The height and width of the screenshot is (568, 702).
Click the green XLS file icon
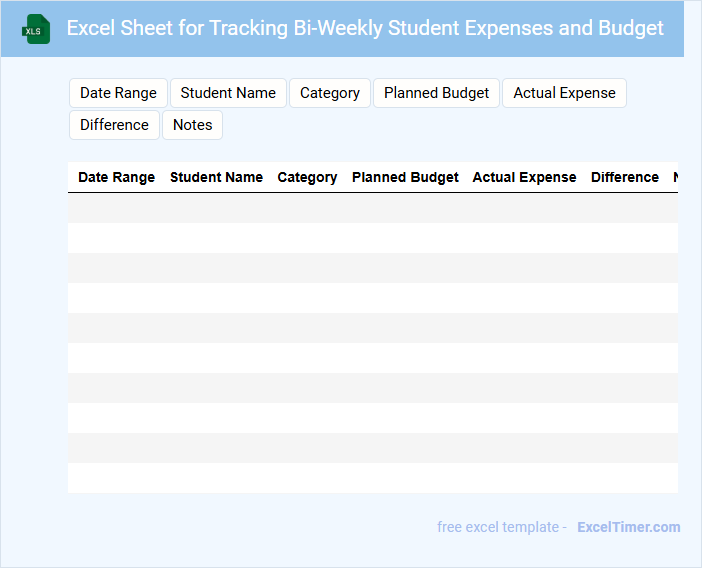[36, 29]
